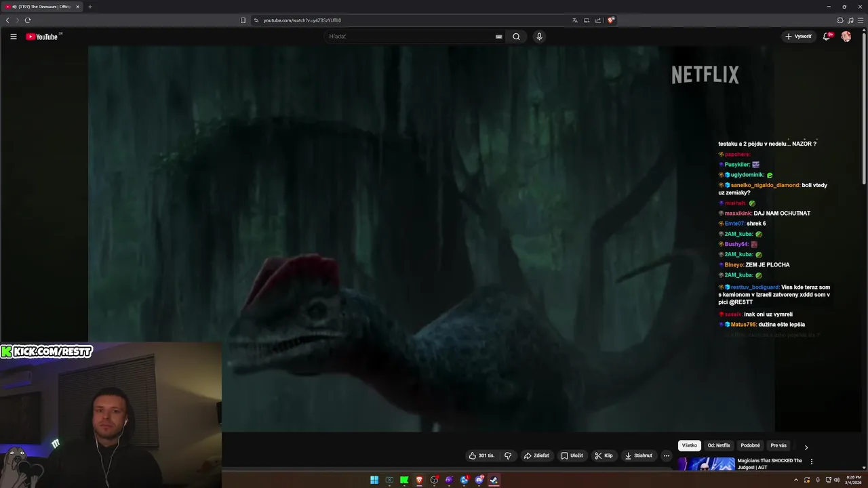The height and width of the screenshot is (488, 868).
Task: Click the browser back arrow
Action: coord(7,20)
